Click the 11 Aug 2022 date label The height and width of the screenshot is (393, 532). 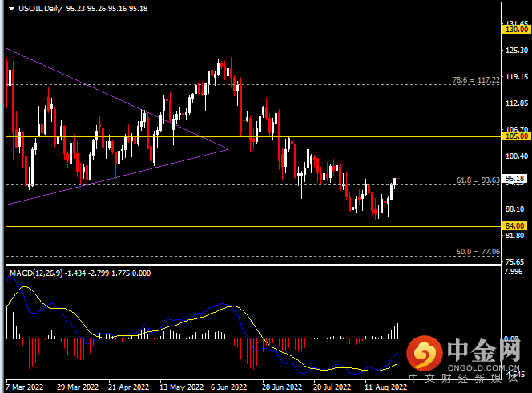(385, 387)
